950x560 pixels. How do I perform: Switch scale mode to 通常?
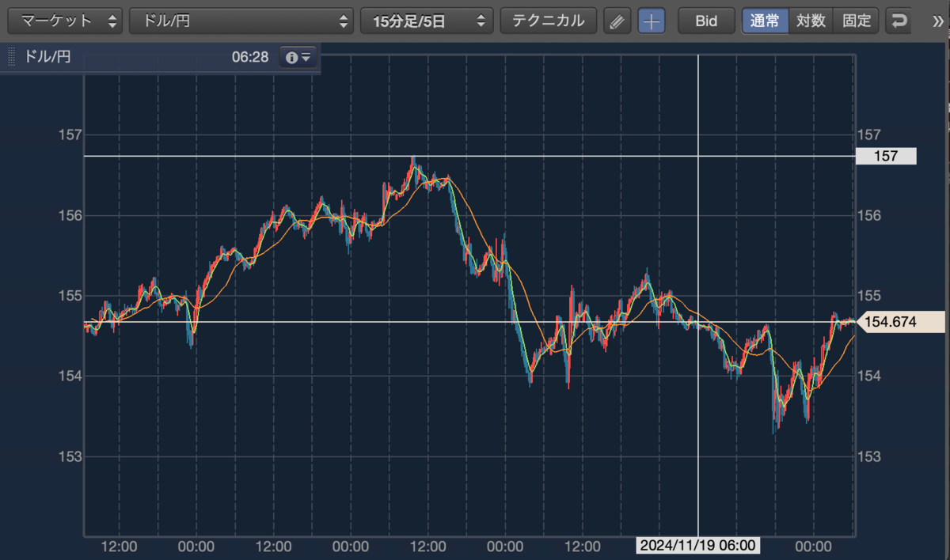[765, 21]
